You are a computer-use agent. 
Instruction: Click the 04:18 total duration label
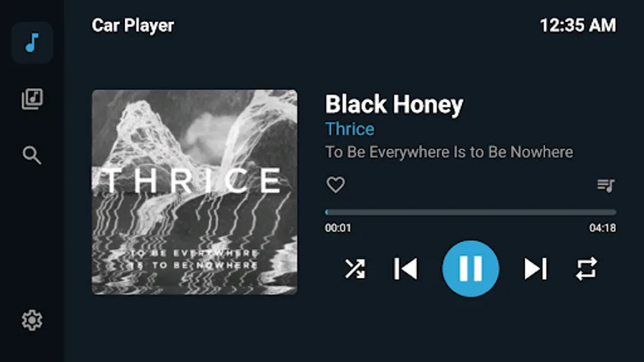(x=603, y=228)
